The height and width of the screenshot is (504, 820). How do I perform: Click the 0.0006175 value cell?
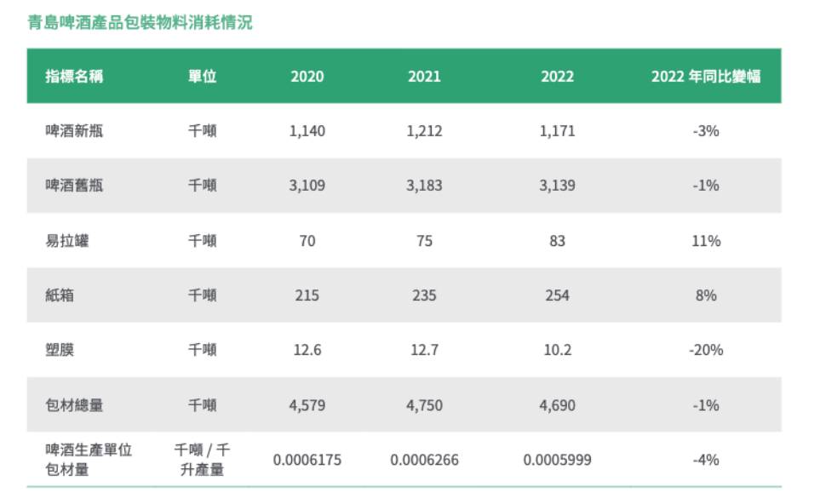307,460
